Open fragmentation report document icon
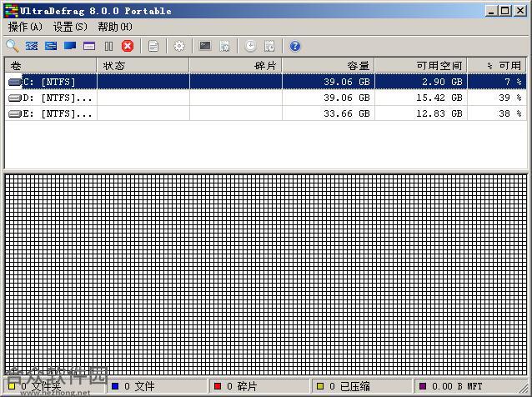Viewport: 532px width, 397px height. coord(153,46)
